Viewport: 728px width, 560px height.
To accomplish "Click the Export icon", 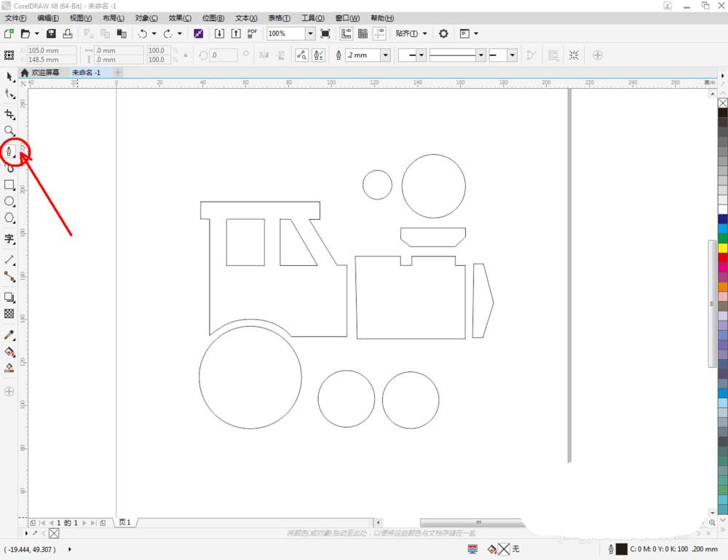I will [x=236, y=33].
